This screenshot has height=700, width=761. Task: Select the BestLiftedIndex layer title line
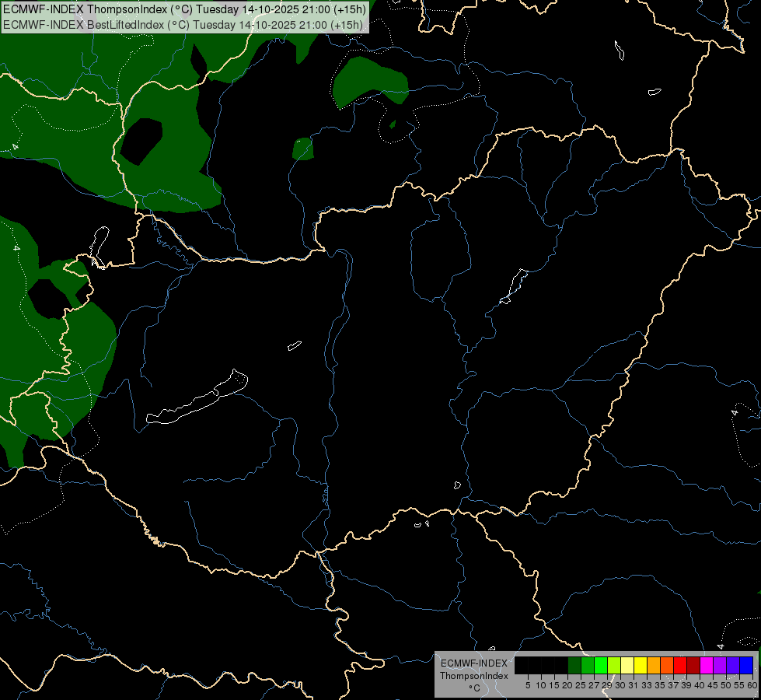pos(183,25)
